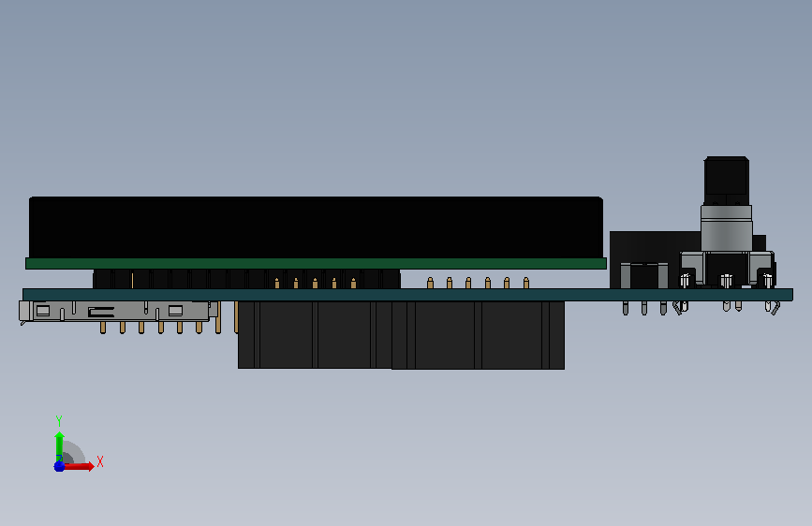Select the left black block beneath main board

tap(315, 334)
